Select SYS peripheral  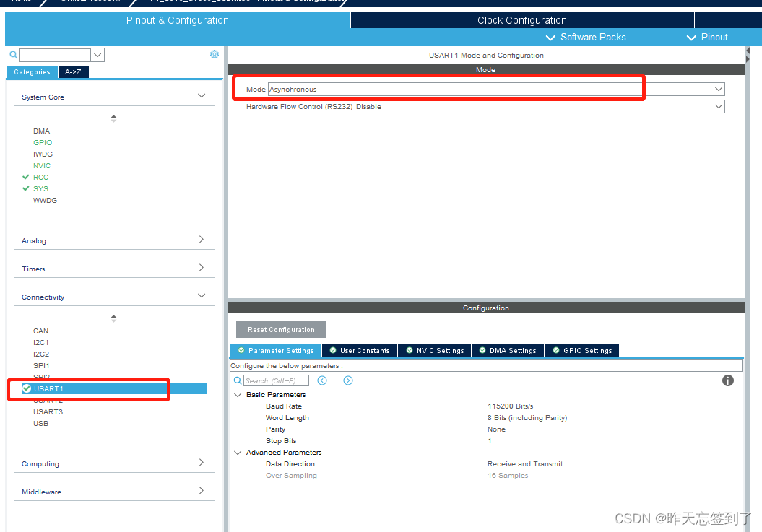coord(41,188)
